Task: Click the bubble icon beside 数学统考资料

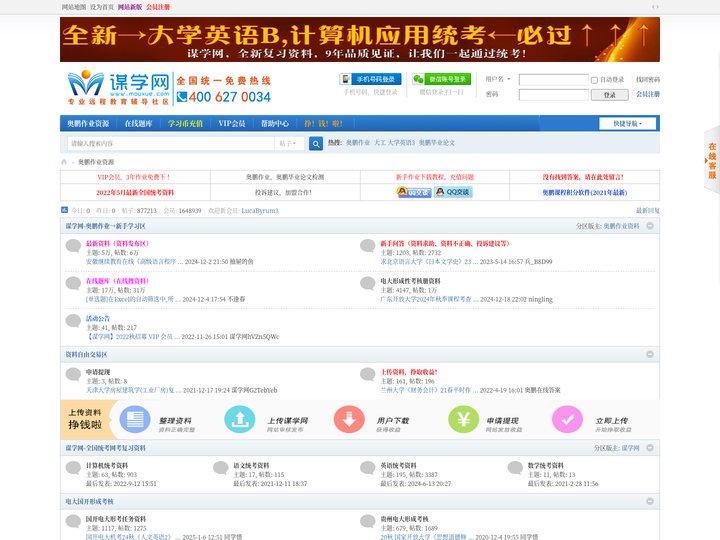Action: coord(515,468)
